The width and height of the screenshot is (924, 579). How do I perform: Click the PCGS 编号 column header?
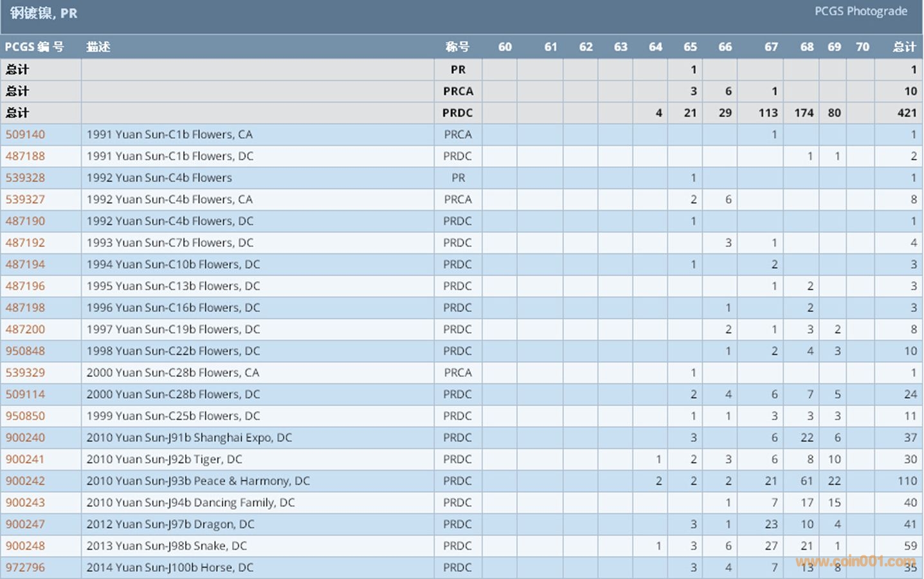35,47
